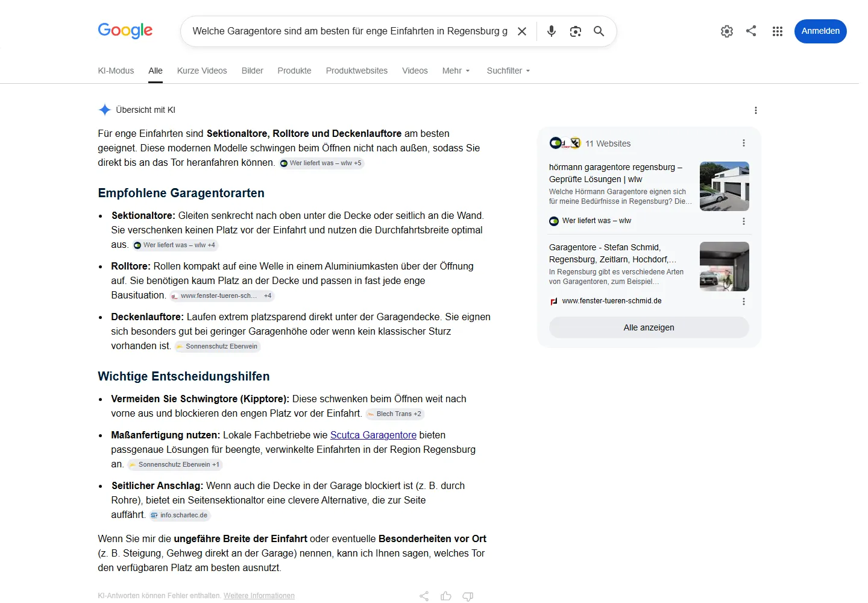Click source chip 'Wer liefert was – wlw +4'
The height and width of the screenshot is (603, 868).
[x=175, y=245]
